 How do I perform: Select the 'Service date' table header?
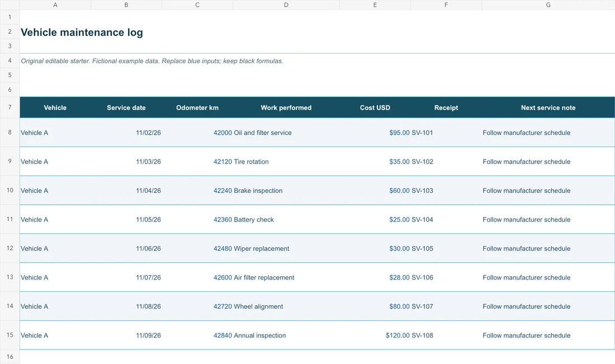(126, 107)
